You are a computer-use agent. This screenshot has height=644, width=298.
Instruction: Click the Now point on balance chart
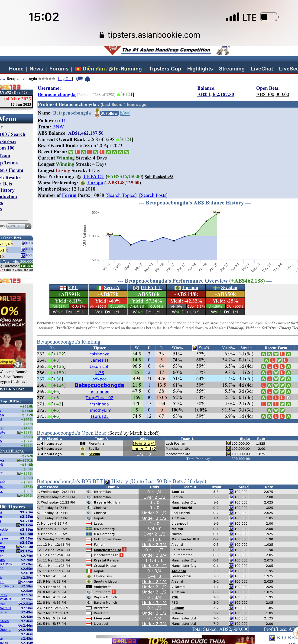[217, 214]
